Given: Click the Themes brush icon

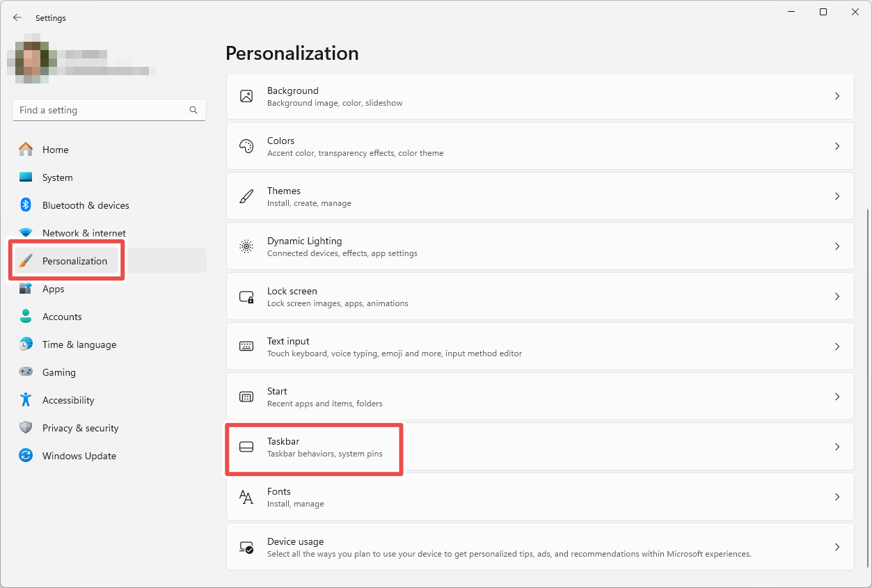Looking at the screenshot, I should (x=246, y=196).
